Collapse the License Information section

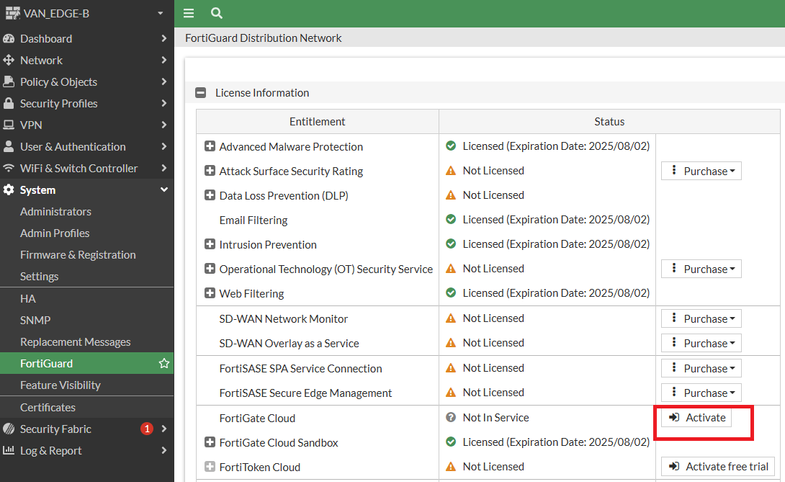[201, 93]
